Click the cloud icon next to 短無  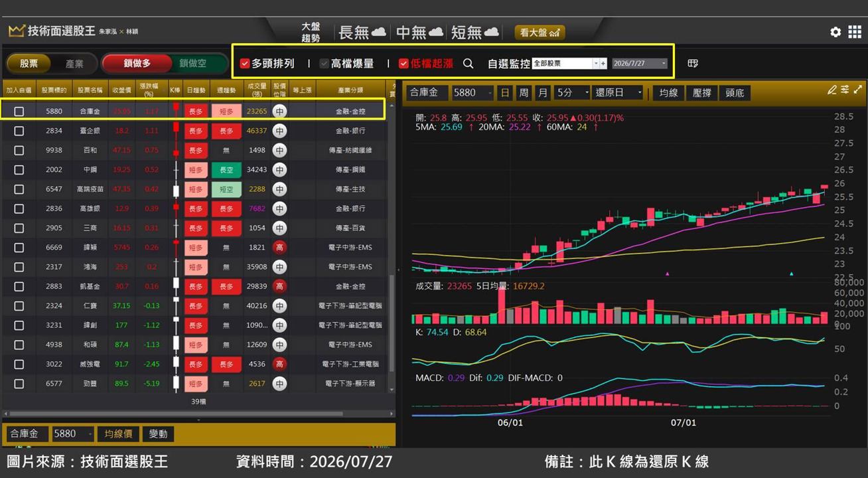(x=492, y=32)
